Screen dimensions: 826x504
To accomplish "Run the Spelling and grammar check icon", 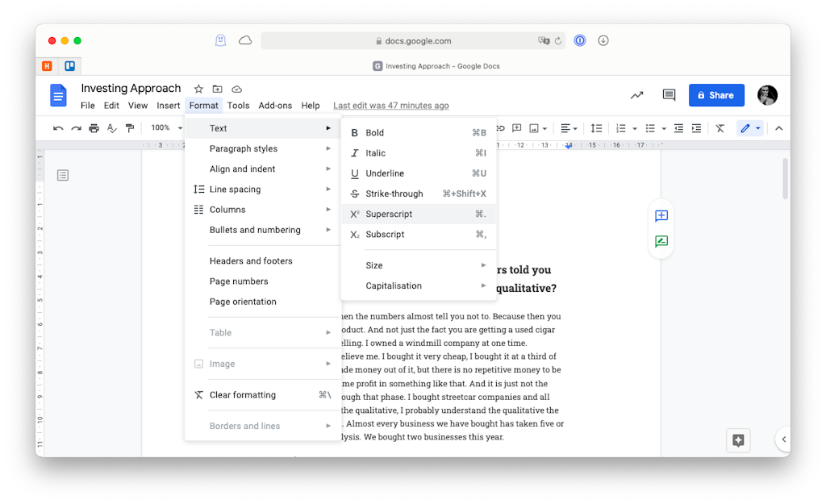I will 111,127.
